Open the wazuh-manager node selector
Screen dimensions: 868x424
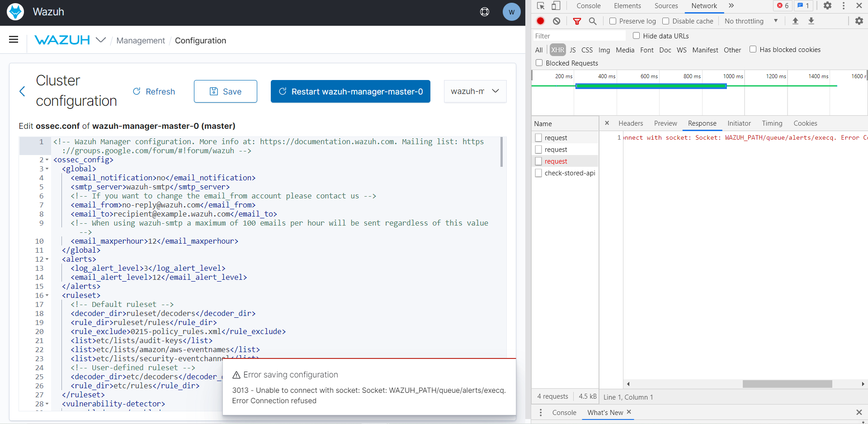[475, 91]
